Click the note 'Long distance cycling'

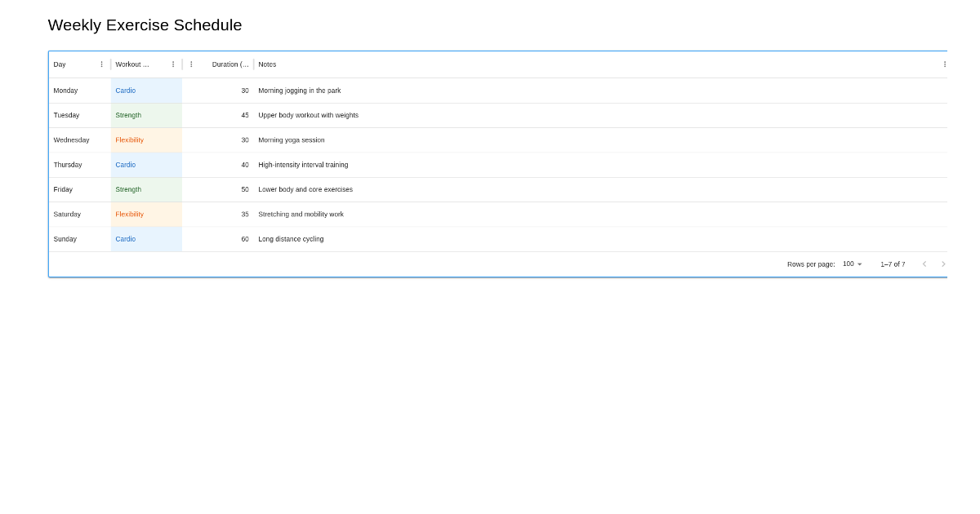coord(291,239)
